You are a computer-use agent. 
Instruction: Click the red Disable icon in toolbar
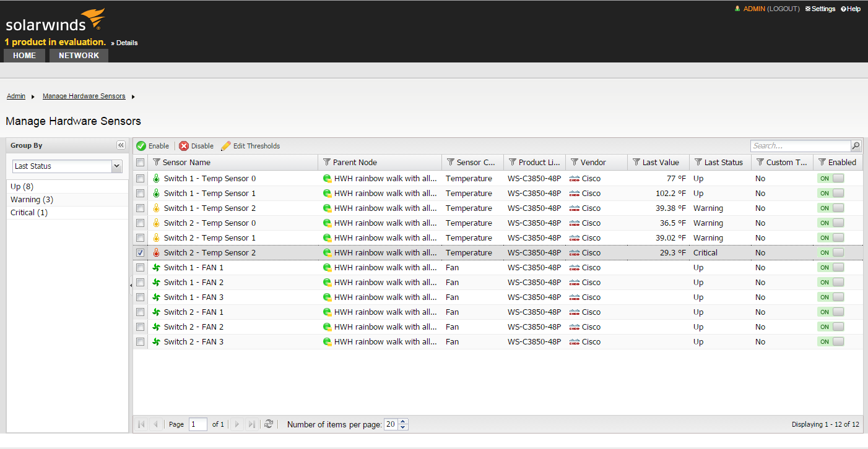[x=184, y=146]
